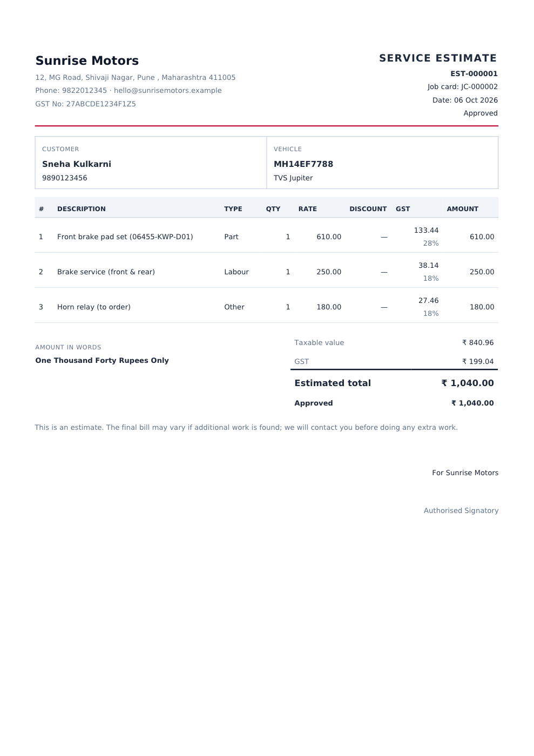Image resolution: width=534 pixels, height=756 pixels.
Task: Click the Sunrise Motors company heading
Action: click(x=87, y=60)
